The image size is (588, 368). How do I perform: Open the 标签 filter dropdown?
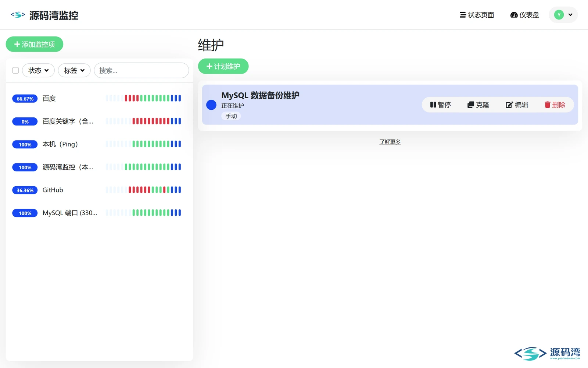(74, 70)
